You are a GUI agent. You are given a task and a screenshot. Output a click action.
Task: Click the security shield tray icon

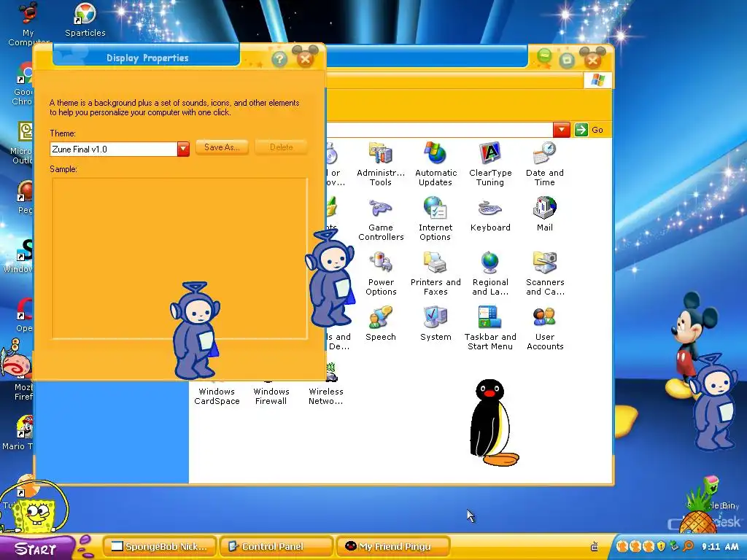coord(661,546)
